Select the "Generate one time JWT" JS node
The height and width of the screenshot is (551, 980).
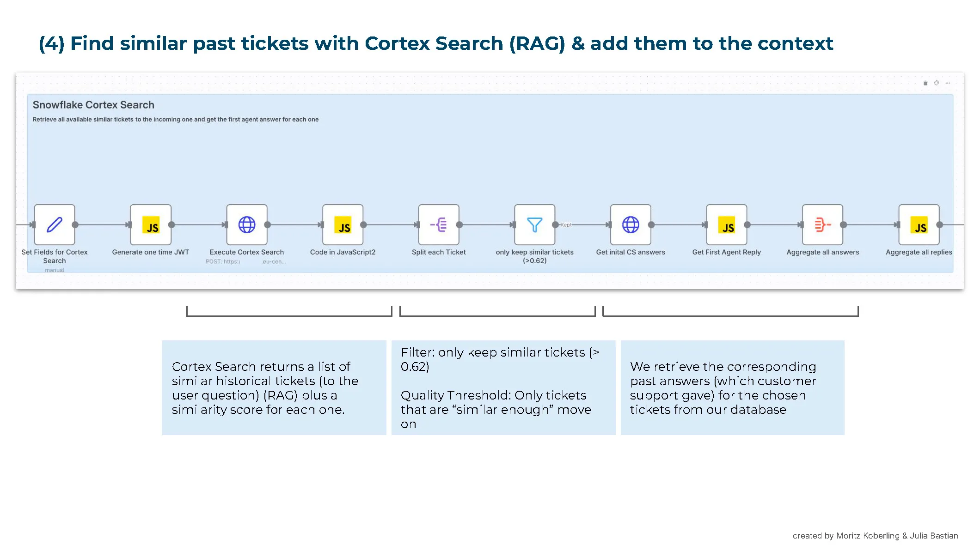[150, 225]
